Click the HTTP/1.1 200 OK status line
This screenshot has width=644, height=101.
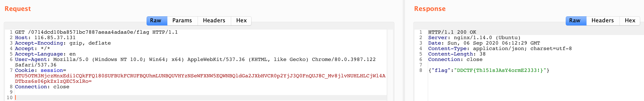452,32
